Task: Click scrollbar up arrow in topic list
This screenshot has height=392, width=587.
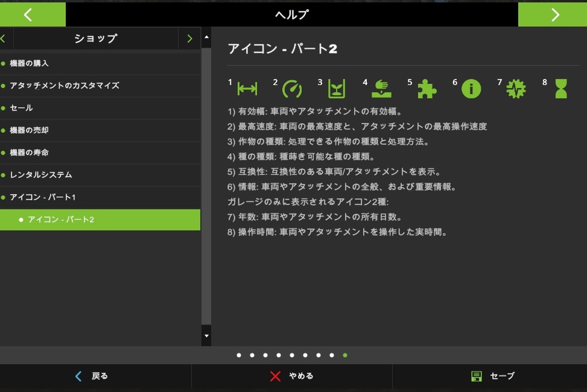Action: 206,37
